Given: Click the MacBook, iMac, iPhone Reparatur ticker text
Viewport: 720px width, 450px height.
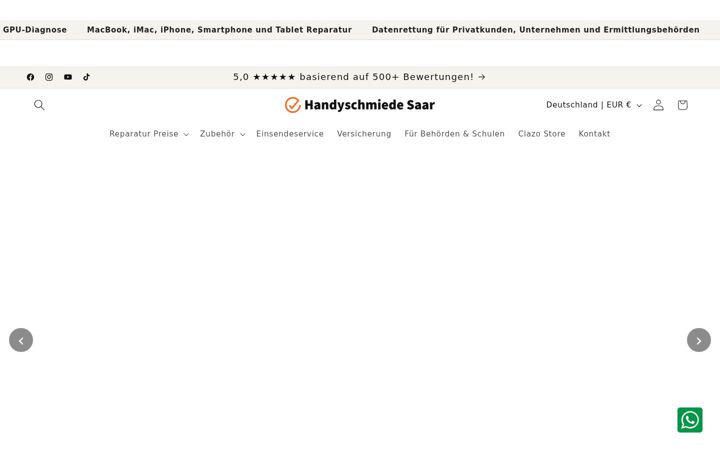Looking at the screenshot, I should 219,30.
